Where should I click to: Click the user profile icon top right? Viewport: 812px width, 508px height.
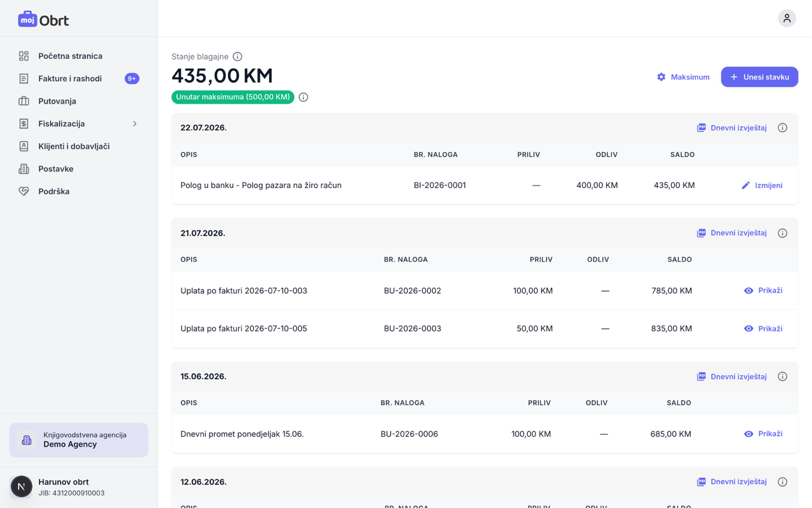787,18
